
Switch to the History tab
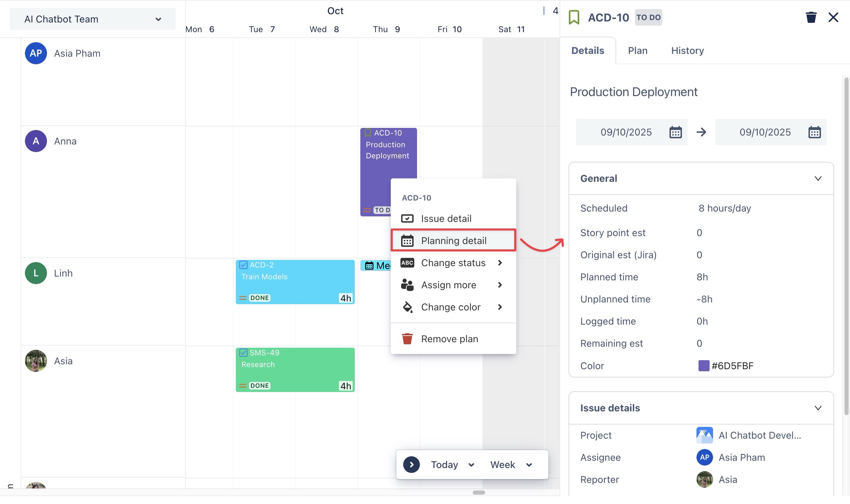[x=687, y=50]
